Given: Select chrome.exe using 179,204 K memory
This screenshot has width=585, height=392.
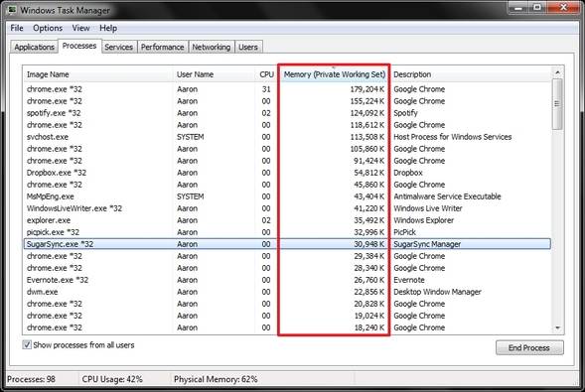Looking at the screenshot, I should tap(287, 89).
